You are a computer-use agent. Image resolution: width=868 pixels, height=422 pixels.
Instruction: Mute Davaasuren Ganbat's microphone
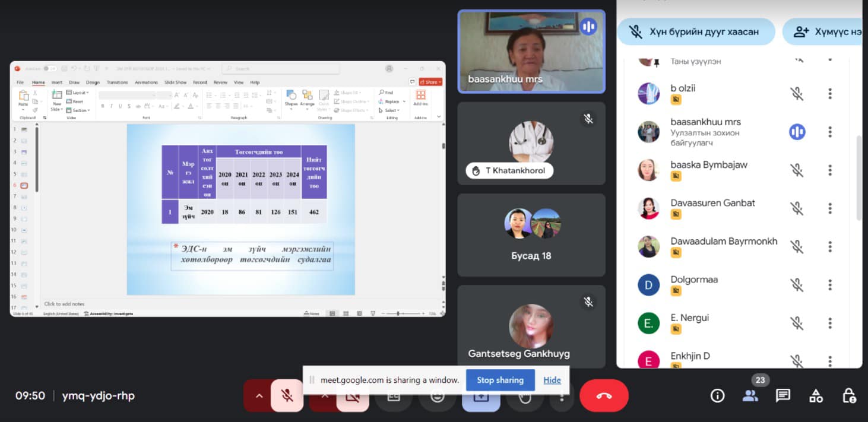point(797,208)
